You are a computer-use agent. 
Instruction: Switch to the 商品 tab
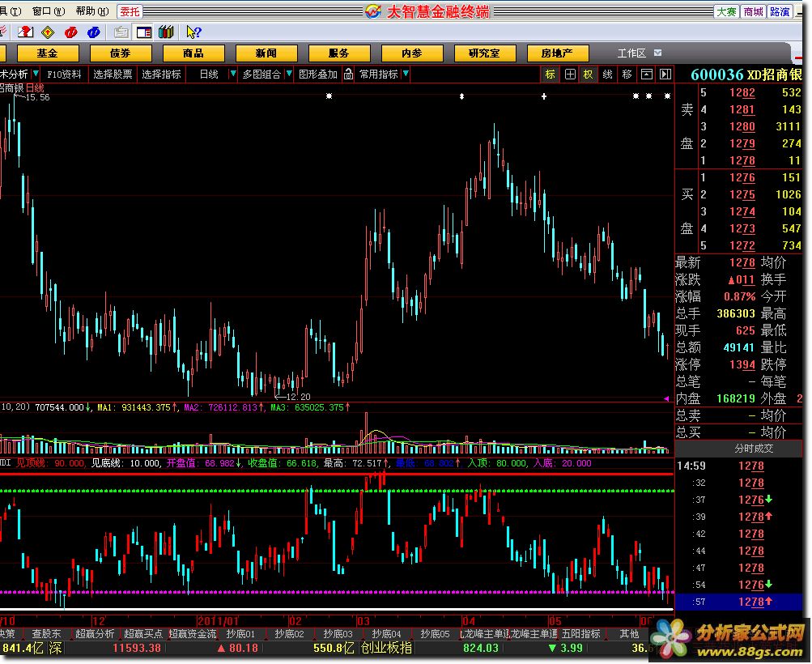(193, 53)
